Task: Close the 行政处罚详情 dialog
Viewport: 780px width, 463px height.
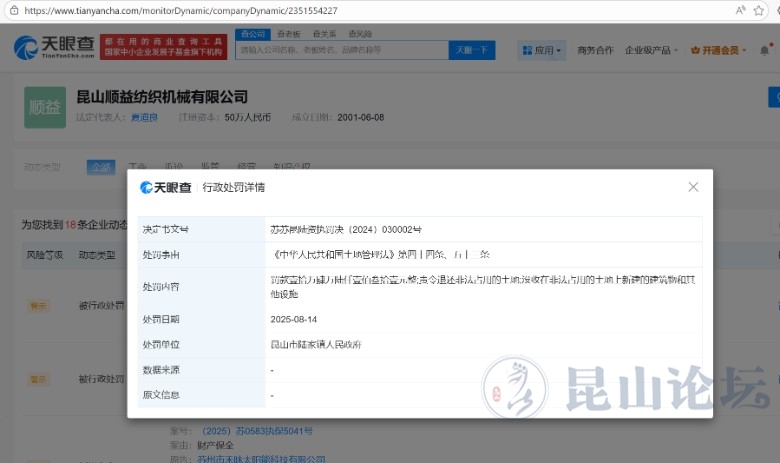Action: pyautogui.click(x=693, y=187)
